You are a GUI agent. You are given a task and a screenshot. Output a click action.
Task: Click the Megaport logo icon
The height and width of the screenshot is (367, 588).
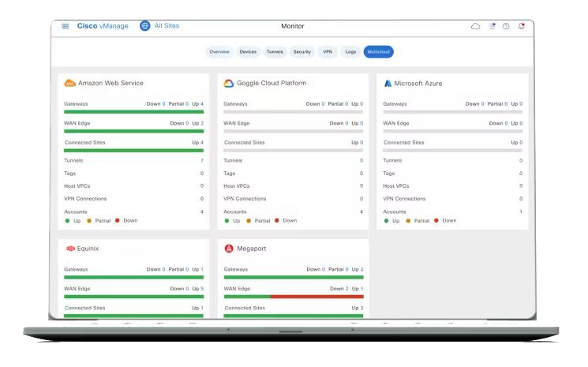pos(229,248)
